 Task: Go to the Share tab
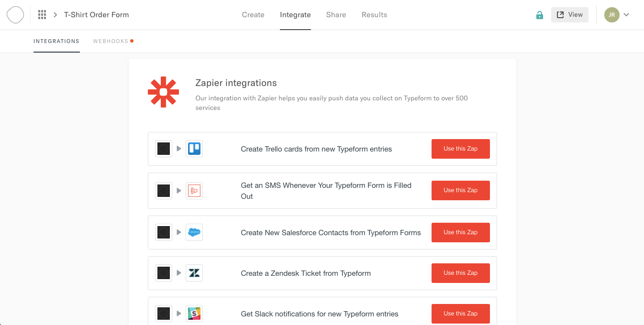click(x=336, y=15)
